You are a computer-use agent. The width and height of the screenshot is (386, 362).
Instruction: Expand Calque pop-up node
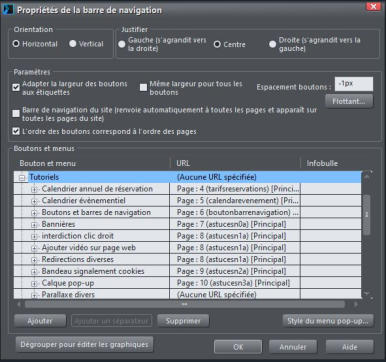tap(34, 284)
